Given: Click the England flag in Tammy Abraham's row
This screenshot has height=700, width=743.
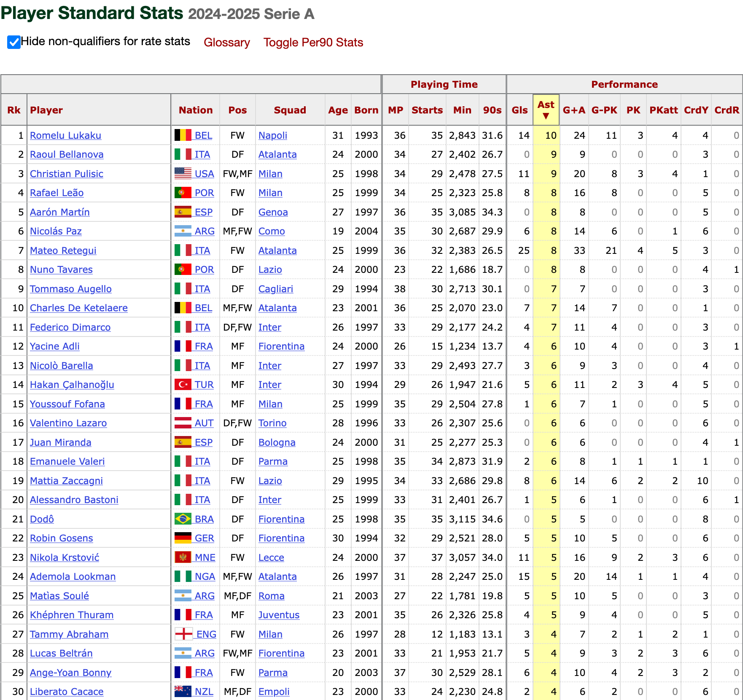Looking at the screenshot, I should (x=184, y=634).
